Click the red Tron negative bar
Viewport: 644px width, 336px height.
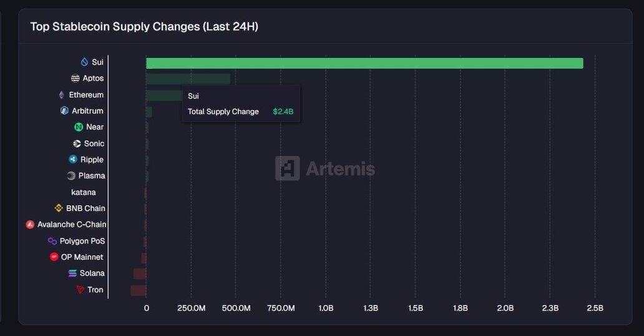[139, 290]
